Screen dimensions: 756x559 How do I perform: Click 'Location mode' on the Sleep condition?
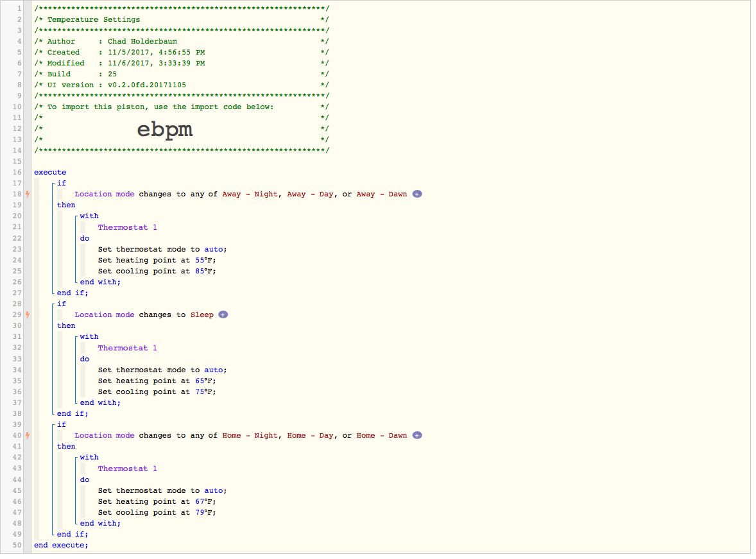[x=105, y=314]
